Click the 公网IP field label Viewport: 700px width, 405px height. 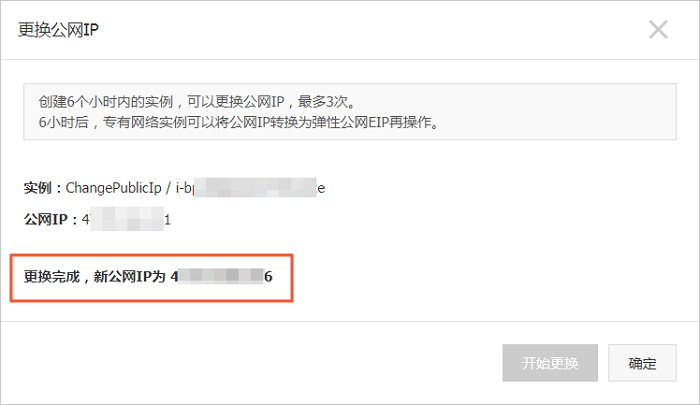(46, 220)
